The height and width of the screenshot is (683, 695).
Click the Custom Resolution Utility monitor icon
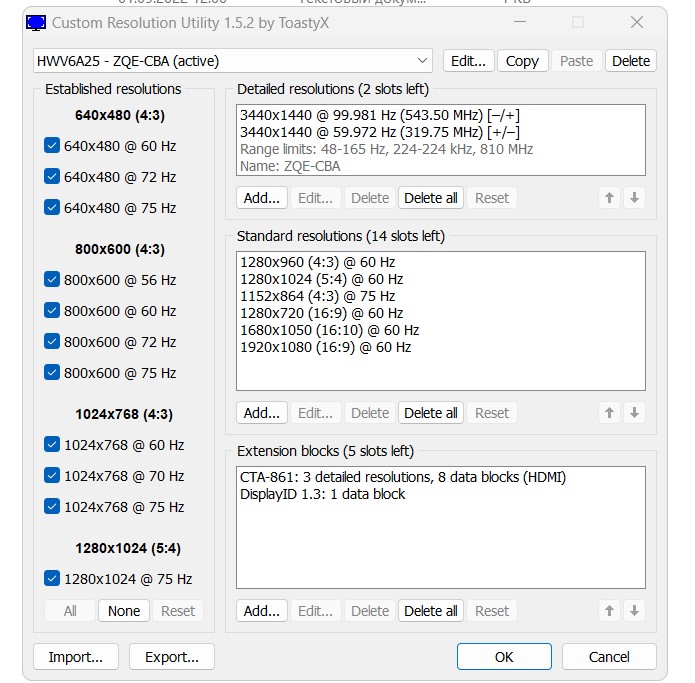35,22
